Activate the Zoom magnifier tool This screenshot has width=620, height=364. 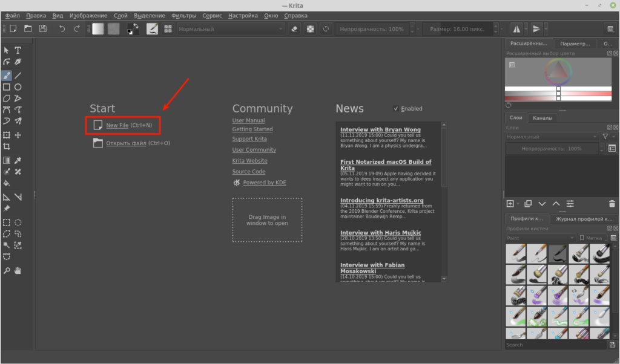(7, 270)
